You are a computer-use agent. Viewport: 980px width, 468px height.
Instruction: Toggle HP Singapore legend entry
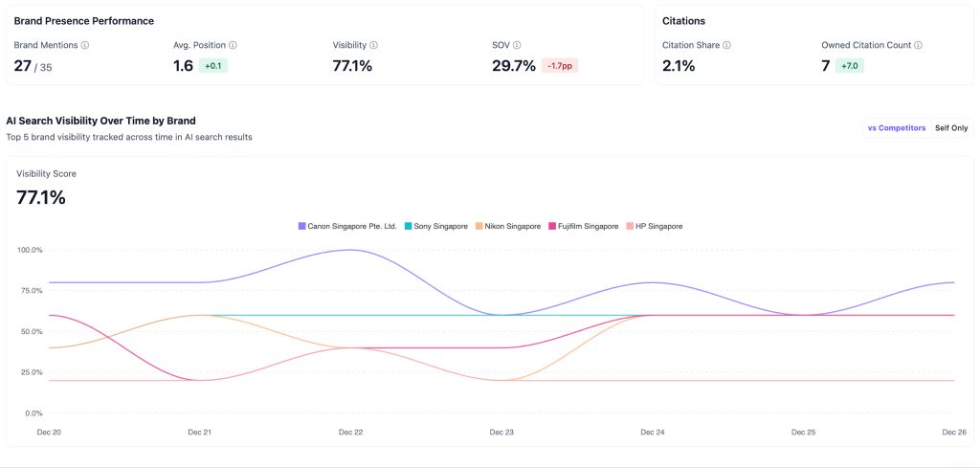[655, 226]
